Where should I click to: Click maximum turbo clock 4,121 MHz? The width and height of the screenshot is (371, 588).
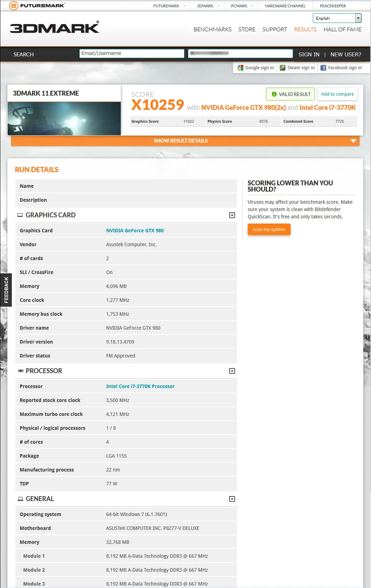(x=118, y=414)
